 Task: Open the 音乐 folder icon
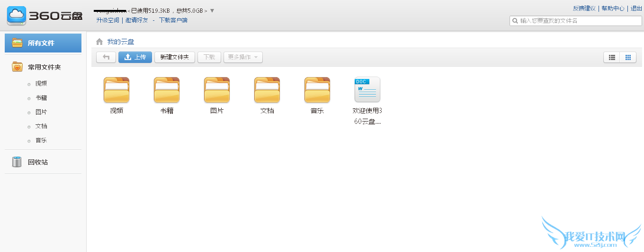[x=317, y=90]
